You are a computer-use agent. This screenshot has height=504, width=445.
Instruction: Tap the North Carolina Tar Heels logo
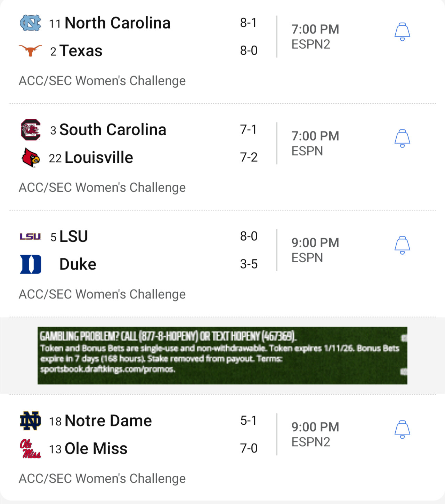point(30,23)
